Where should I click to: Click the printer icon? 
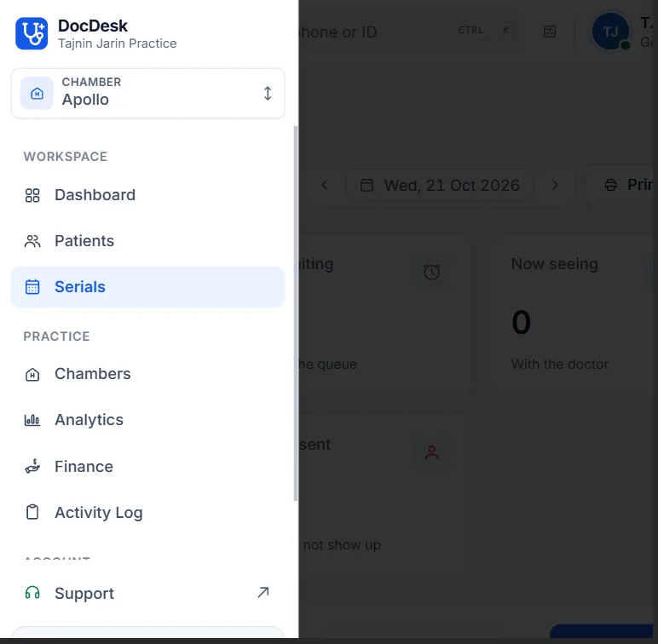coord(610,185)
